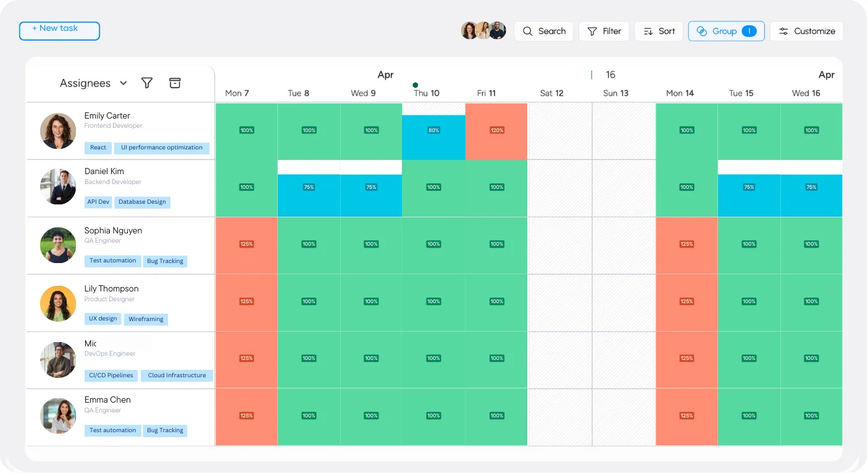Select the React tag under Emily Carter
This screenshot has width=868, height=473.
click(x=98, y=148)
